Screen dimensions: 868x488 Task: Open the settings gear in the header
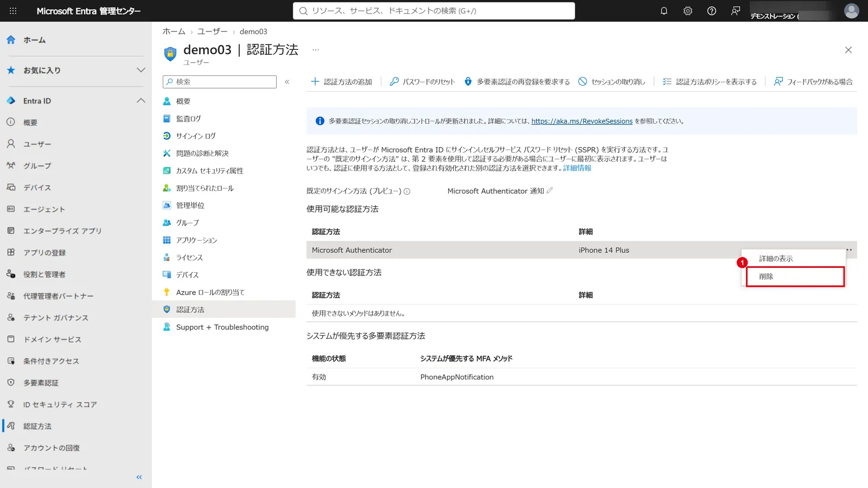click(688, 11)
